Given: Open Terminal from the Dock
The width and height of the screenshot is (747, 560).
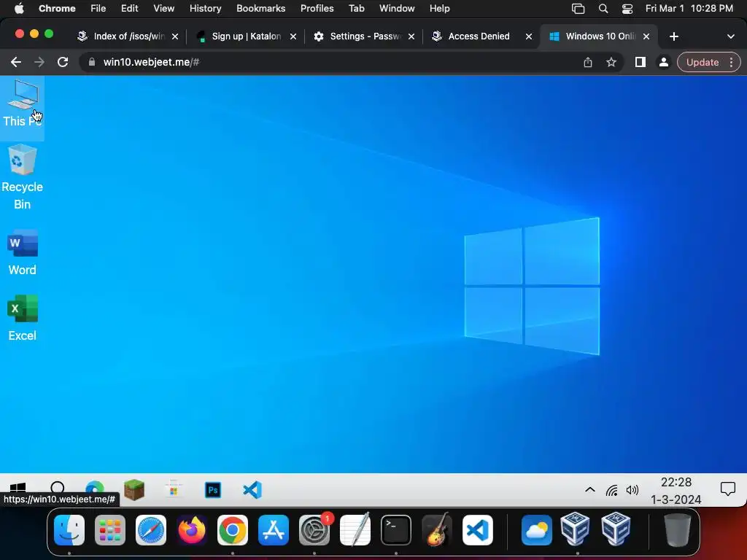Looking at the screenshot, I should point(396,530).
